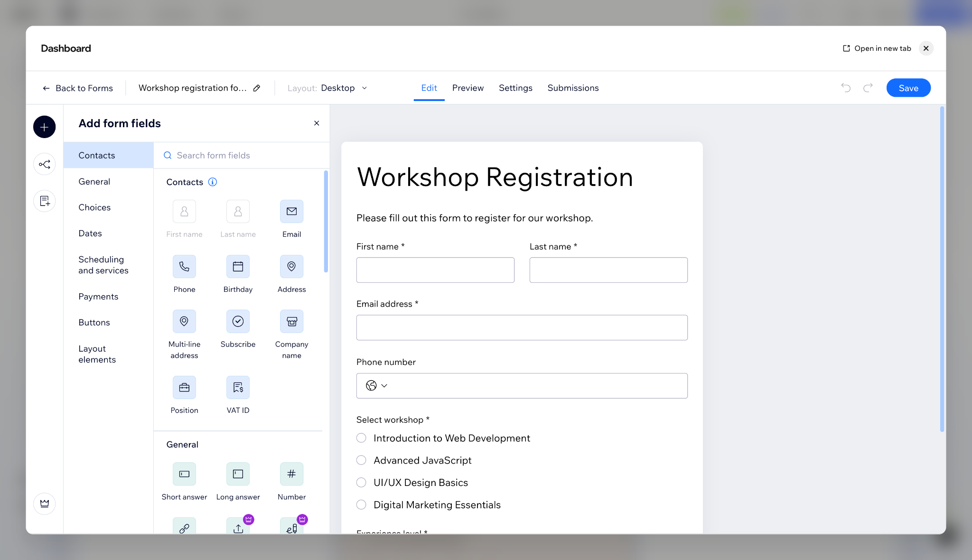Add the Position field icon
Screen dimensions: 972x560
(184, 388)
